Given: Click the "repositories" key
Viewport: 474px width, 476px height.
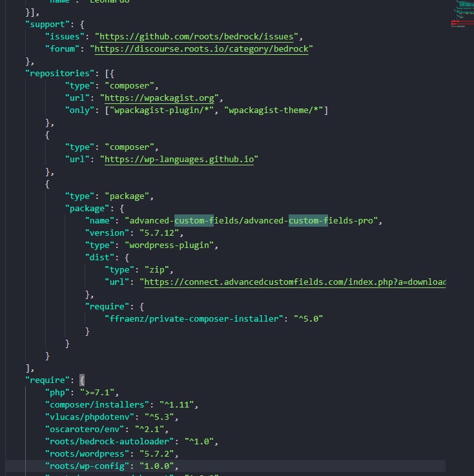Looking at the screenshot, I should coord(60,74).
